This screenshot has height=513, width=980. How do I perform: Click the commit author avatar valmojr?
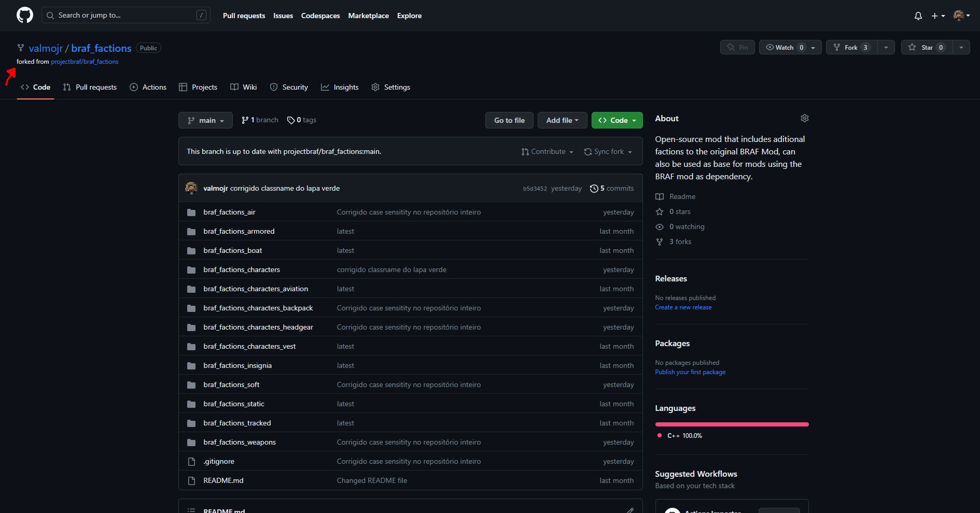pos(191,188)
